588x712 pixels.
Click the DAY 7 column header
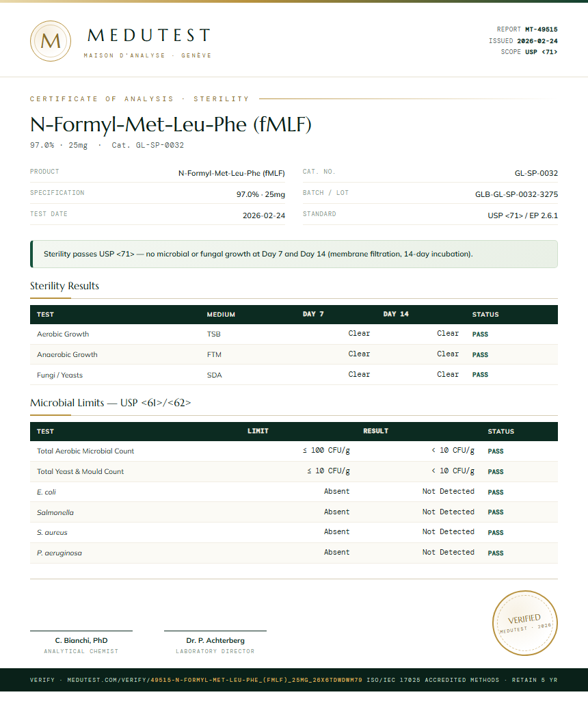pos(313,314)
